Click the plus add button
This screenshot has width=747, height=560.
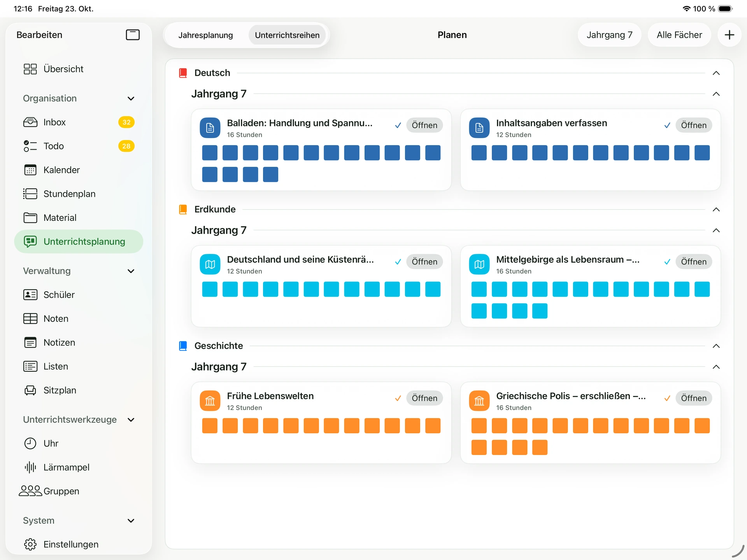point(729,35)
